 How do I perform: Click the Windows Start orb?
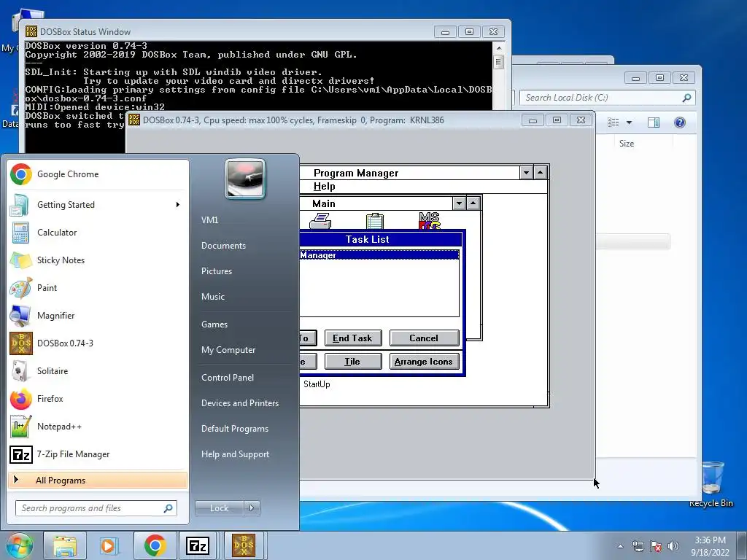tap(18, 545)
